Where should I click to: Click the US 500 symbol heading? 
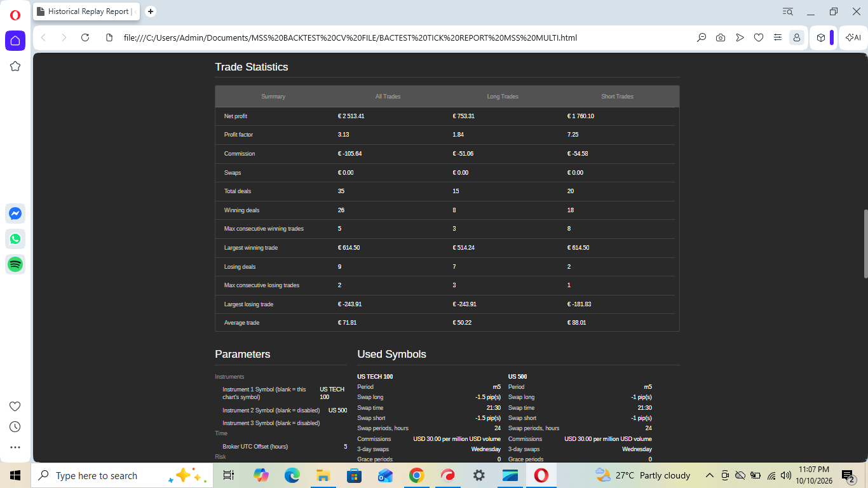pyautogui.click(x=517, y=377)
